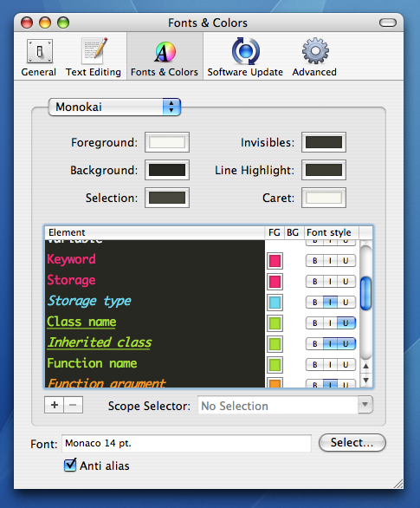Screen dimensions: 420x508
Task: Select the Inherited class element row
Action: click(155, 342)
